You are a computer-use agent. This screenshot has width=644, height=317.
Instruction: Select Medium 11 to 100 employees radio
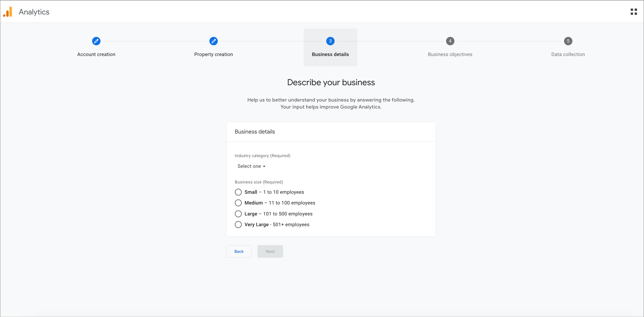(238, 203)
